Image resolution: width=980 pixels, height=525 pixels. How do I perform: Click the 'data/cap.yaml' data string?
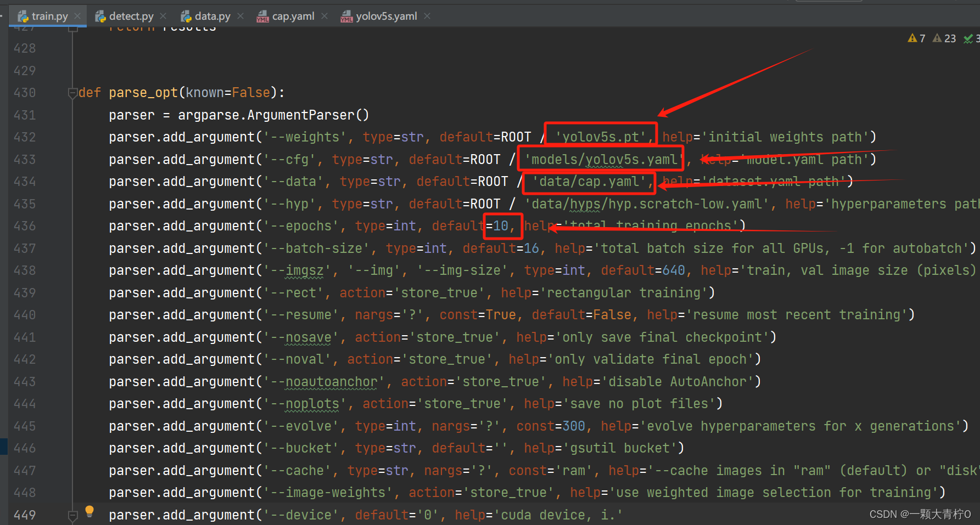click(589, 182)
